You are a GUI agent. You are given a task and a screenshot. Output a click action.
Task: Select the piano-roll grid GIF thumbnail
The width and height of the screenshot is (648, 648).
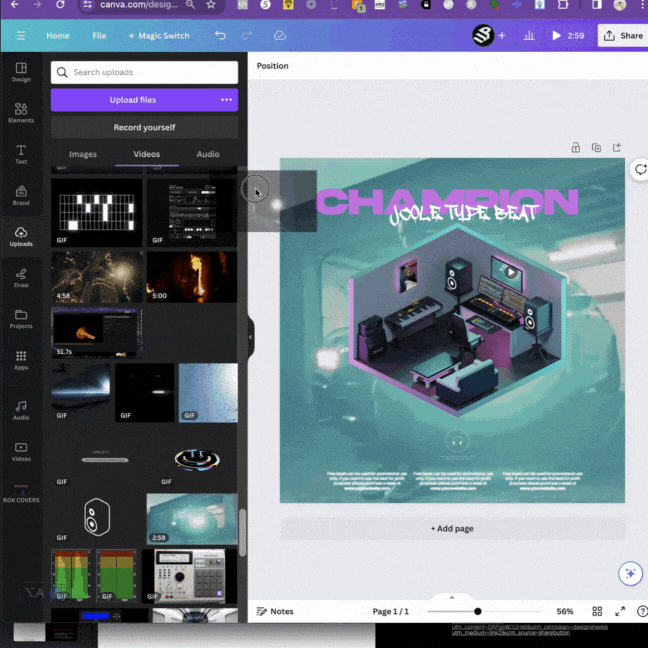click(x=97, y=212)
